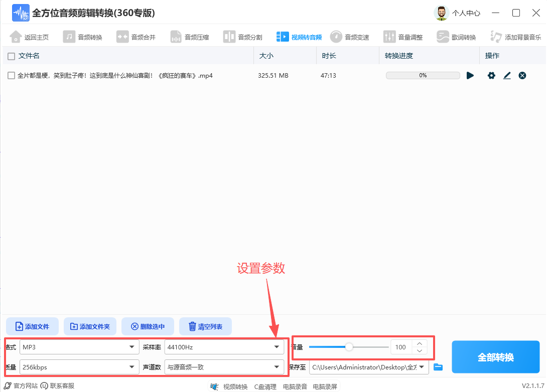The height and width of the screenshot is (392, 547).
Task: Check the checkbox next to the 疯狂的赛车 video
Action: (10, 75)
